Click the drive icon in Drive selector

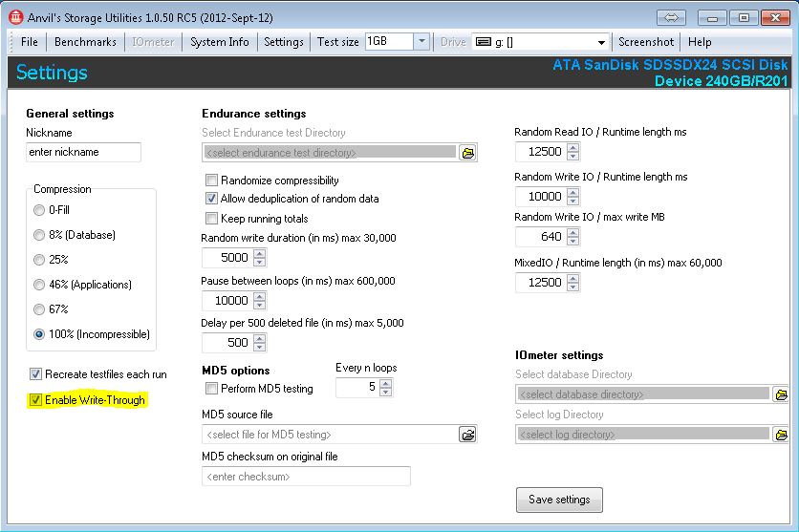coord(483,42)
